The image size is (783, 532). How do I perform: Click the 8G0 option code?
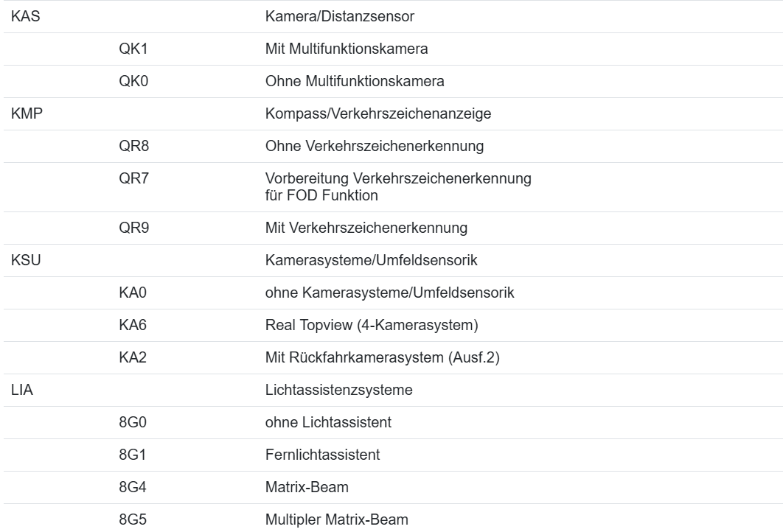click(133, 422)
